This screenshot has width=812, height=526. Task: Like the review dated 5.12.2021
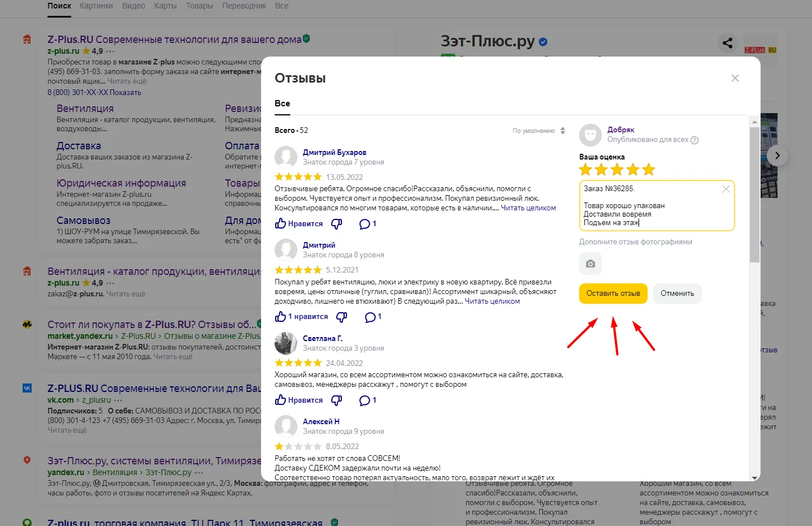280,316
